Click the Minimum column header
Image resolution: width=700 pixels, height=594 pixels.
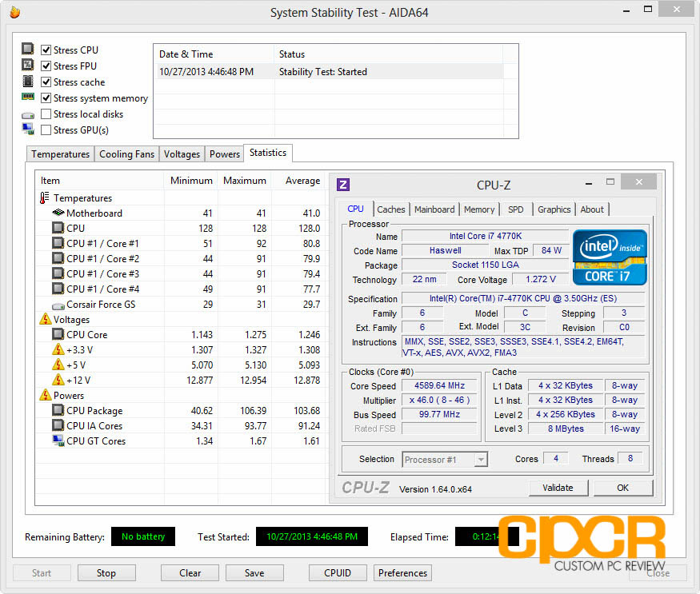(191, 181)
